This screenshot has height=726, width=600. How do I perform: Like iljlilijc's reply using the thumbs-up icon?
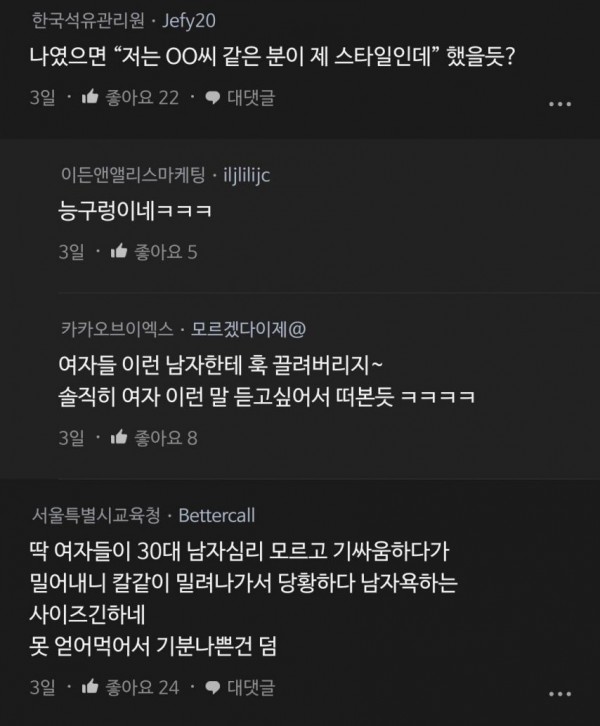pos(119,251)
